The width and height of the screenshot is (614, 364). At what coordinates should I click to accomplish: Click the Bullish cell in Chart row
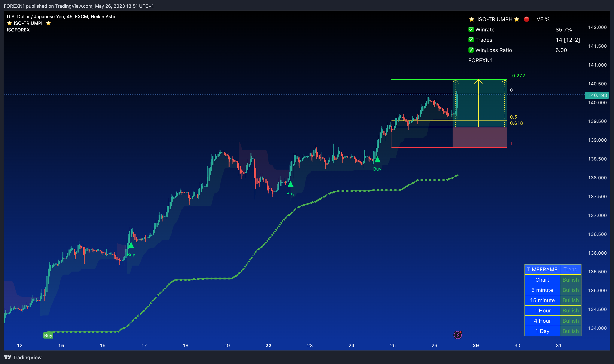click(x=570, y=280)
